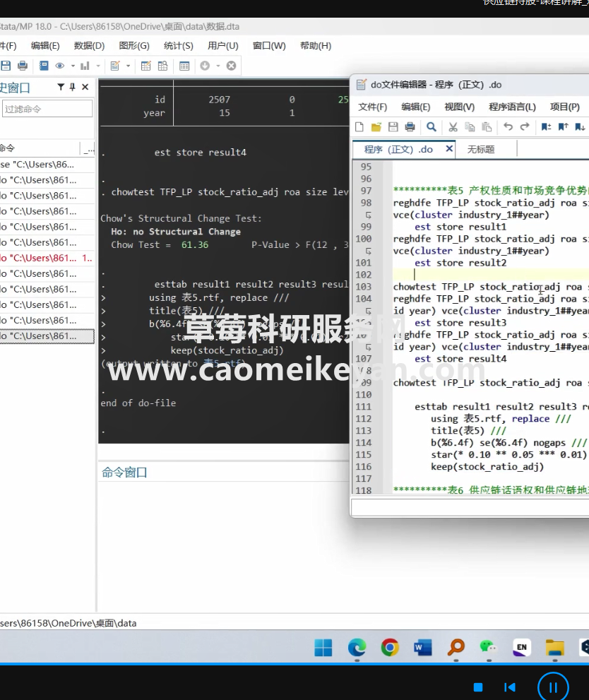Click the Save floppy icon in do-file editor
Screen dimensions: 589x700
393,126
